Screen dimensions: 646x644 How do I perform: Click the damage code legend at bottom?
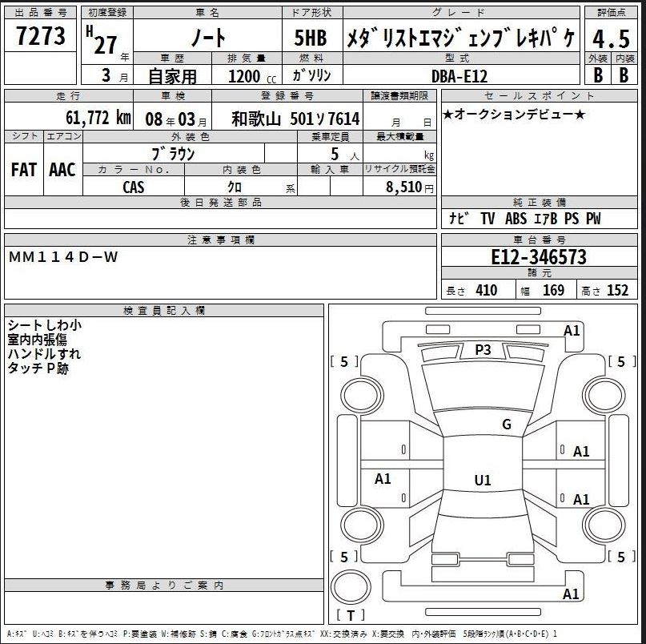coord(282,634)
